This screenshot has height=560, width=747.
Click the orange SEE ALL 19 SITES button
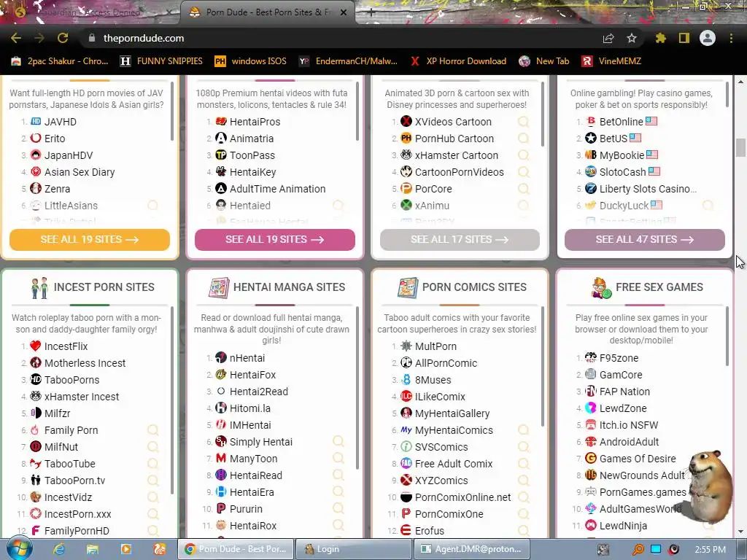[90, 239]
